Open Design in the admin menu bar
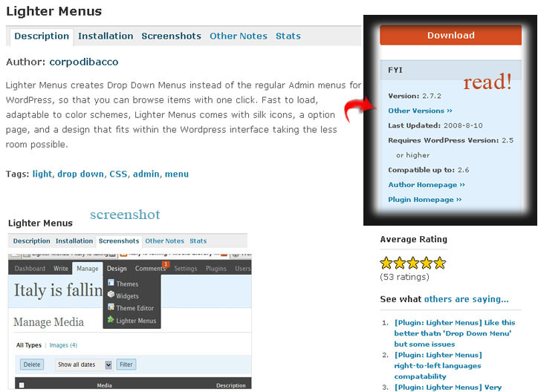This screenshot has height=392, width=538. [117, 269]
